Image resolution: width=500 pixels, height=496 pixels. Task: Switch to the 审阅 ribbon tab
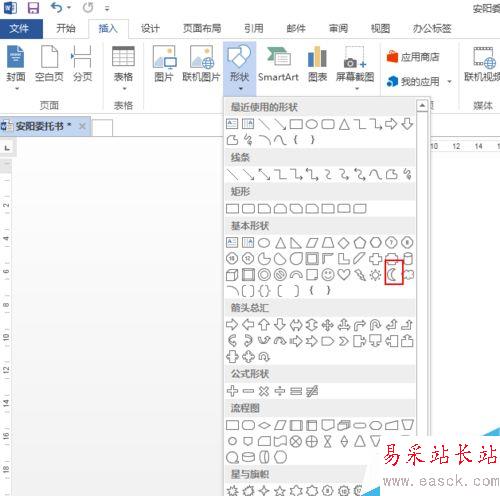pos(338,29)
